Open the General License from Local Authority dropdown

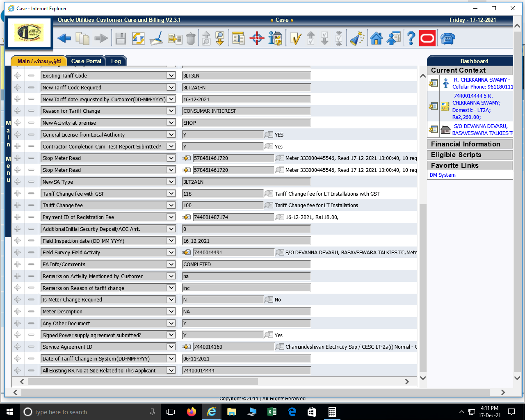(171, 135)
